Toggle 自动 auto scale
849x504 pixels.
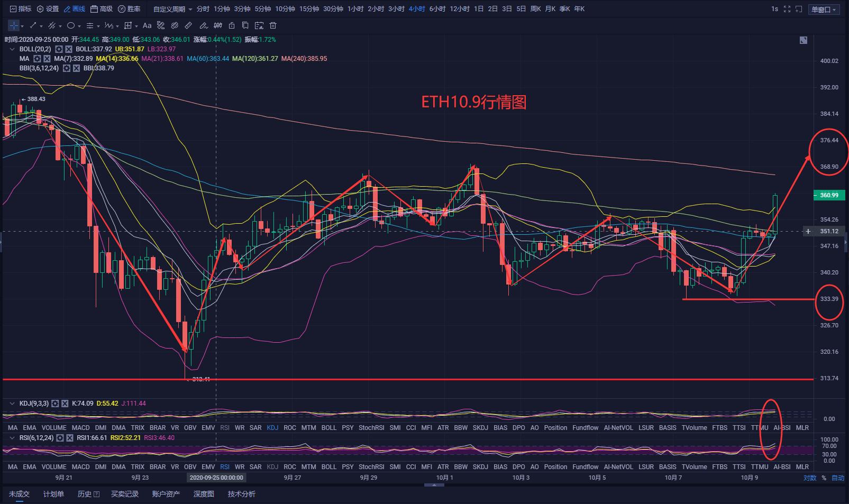tap(838, 478)
